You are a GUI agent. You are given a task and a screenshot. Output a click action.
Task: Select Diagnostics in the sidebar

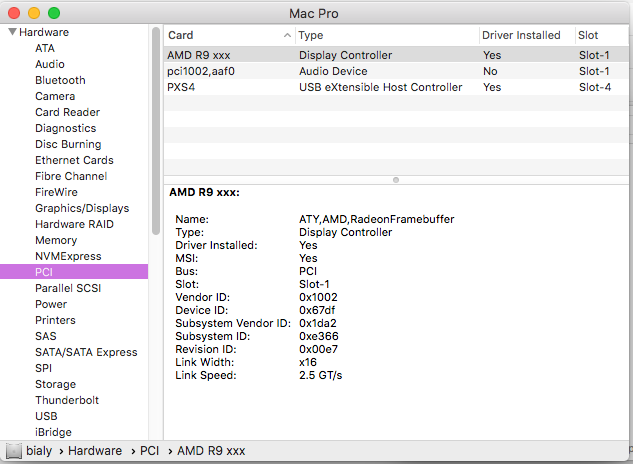(x=65, y=128)
